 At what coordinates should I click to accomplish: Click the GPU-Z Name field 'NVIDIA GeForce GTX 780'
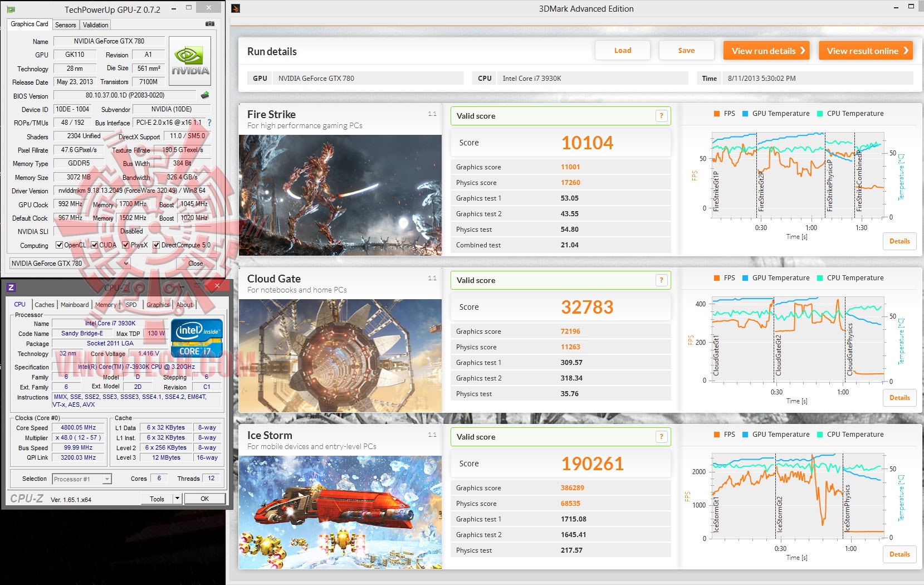pyautogui.click(x=109, y=41)
